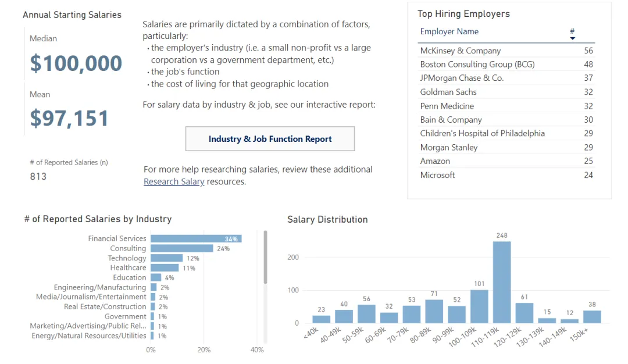Click the 150k+ salary bar
The height and width of the screenshot is (364, 628).
pyautogui.click(x=592, y=317)
